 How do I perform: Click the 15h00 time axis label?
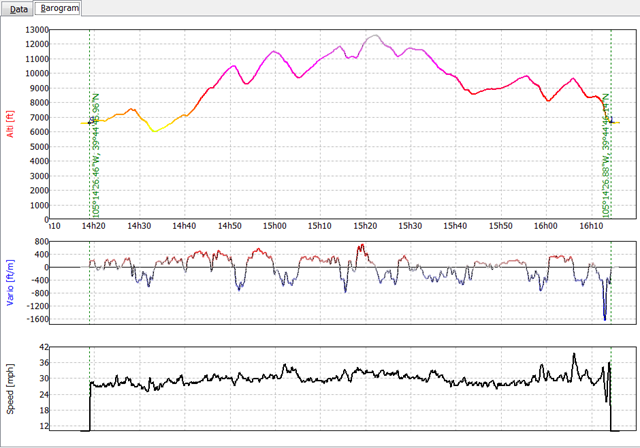[275, 226]
